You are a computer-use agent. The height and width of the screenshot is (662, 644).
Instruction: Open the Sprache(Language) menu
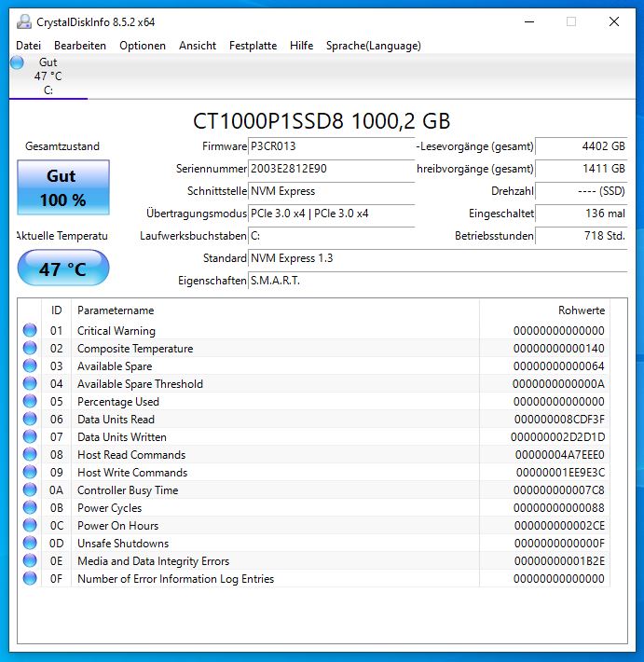click(x=373, y=46)
